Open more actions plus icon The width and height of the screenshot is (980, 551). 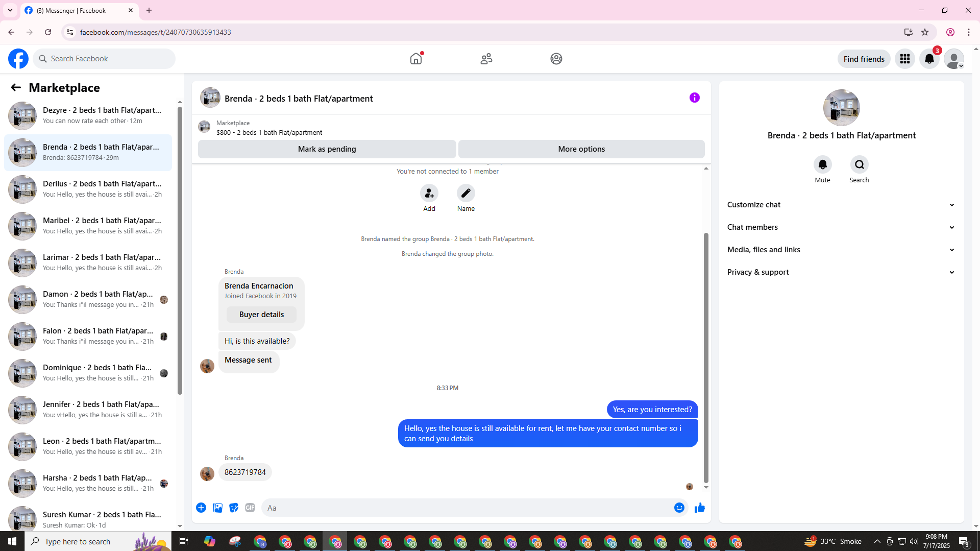(x=201, y=508)
